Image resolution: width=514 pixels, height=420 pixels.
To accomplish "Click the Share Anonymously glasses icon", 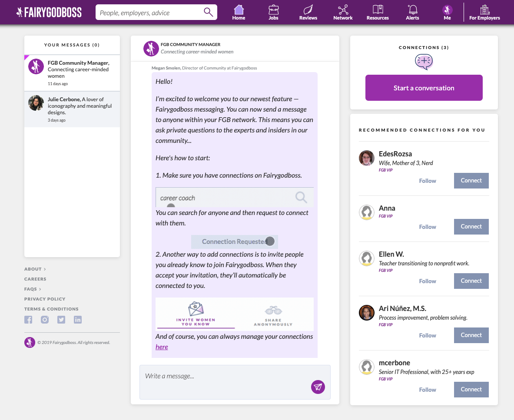I will (x=273, y=310).
